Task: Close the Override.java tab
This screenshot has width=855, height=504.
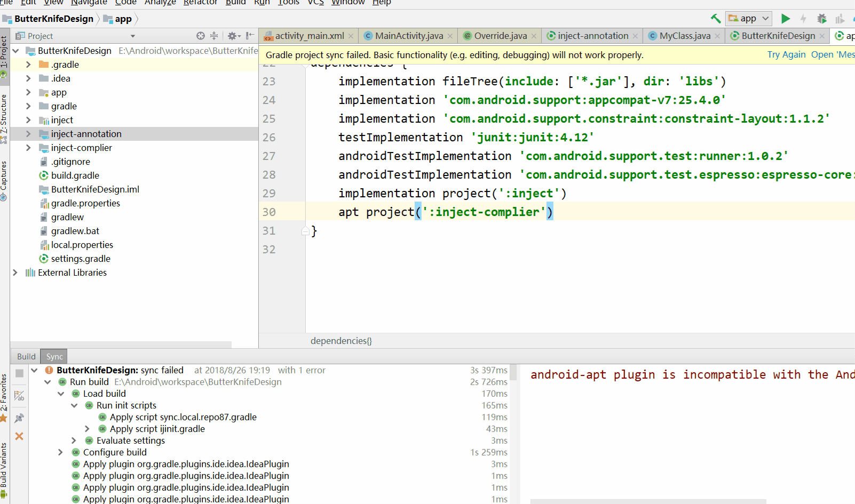Action: [534, 36]
